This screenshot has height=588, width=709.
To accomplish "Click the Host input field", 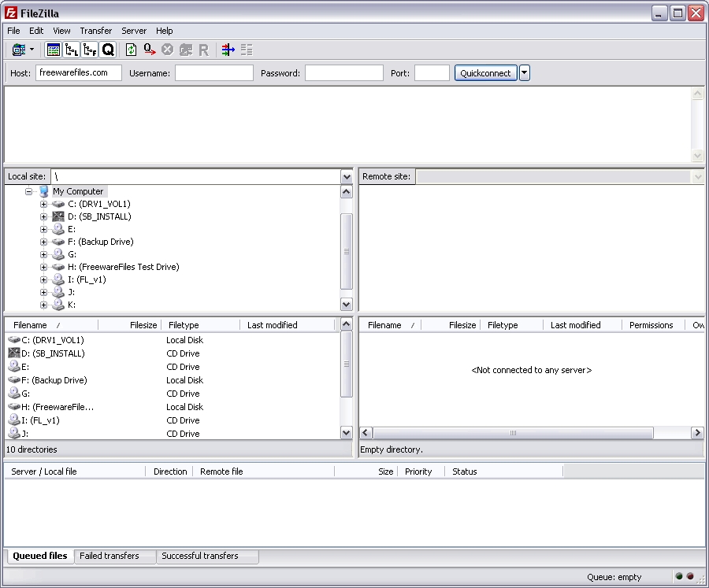I will pyautogui.click(x=79, y=72).
